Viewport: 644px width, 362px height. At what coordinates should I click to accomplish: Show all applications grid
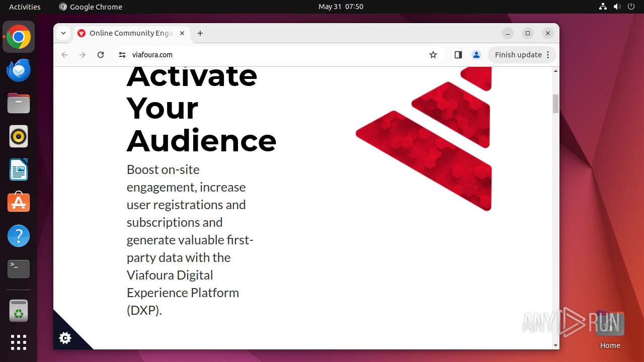pyautogui.click(x=19, y=342)
